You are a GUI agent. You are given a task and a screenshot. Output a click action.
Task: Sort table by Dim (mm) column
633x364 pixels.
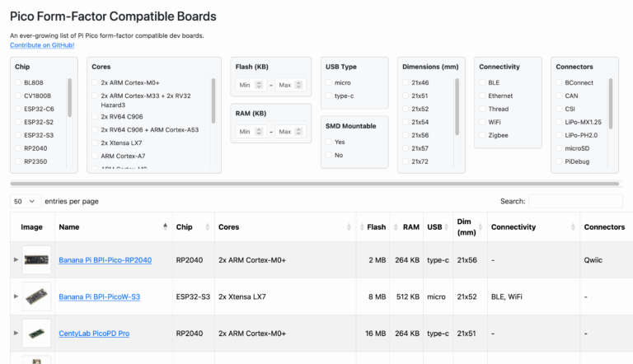(x=470, y=226)
